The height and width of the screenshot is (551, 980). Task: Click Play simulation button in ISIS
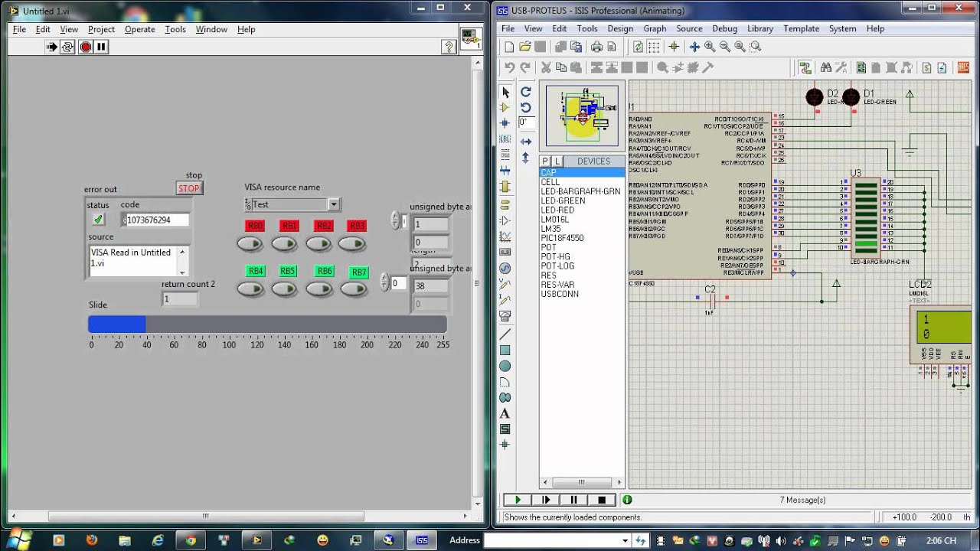tap(518, 500)
